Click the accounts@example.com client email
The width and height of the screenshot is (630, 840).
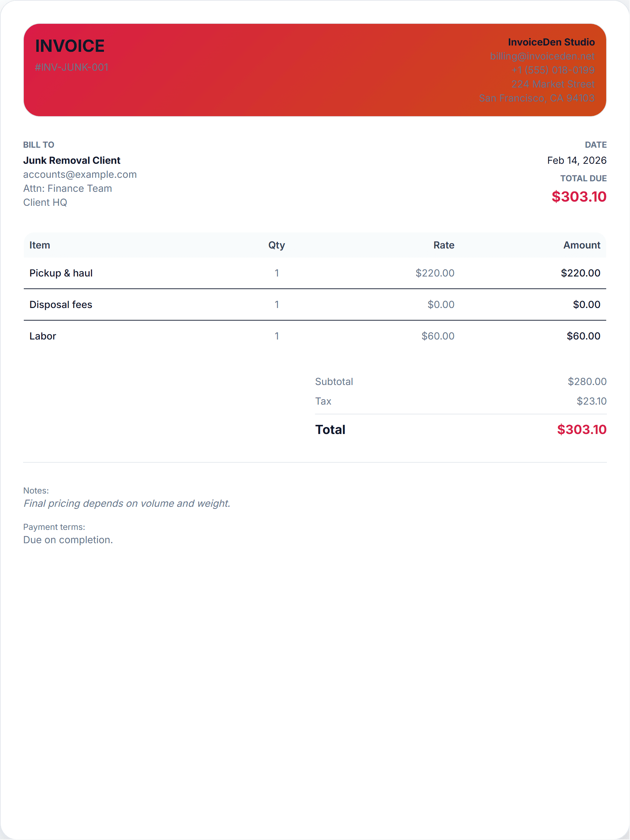[x=80, y=174]
